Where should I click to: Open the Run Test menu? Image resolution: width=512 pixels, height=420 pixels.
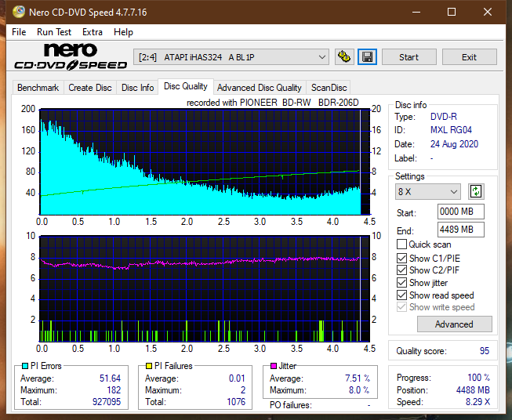(x=54, y=32)
